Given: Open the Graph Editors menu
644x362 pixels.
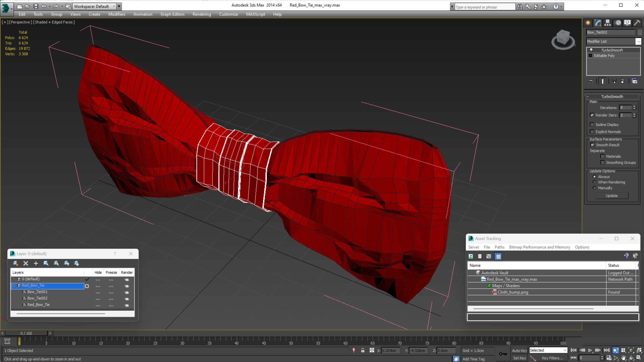Looking at the screenshot, I should pos(172,14).
